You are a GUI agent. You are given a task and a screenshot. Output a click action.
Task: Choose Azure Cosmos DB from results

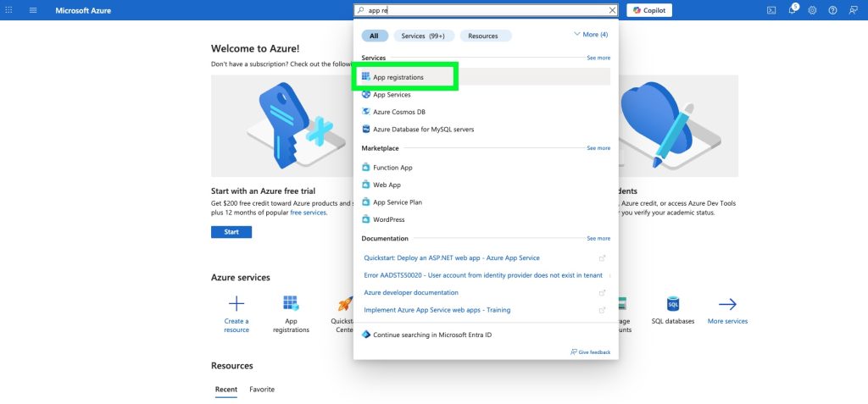point(398,112)
